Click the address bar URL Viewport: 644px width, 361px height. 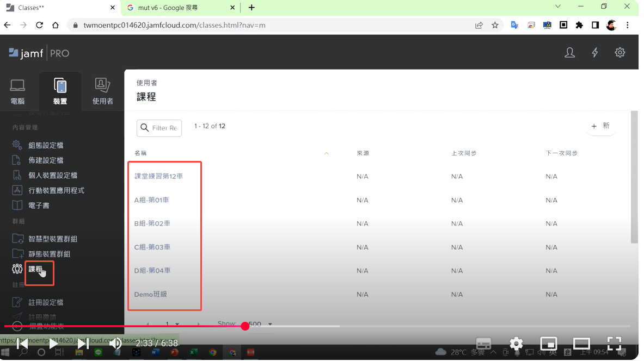click(x=174, y=25)
